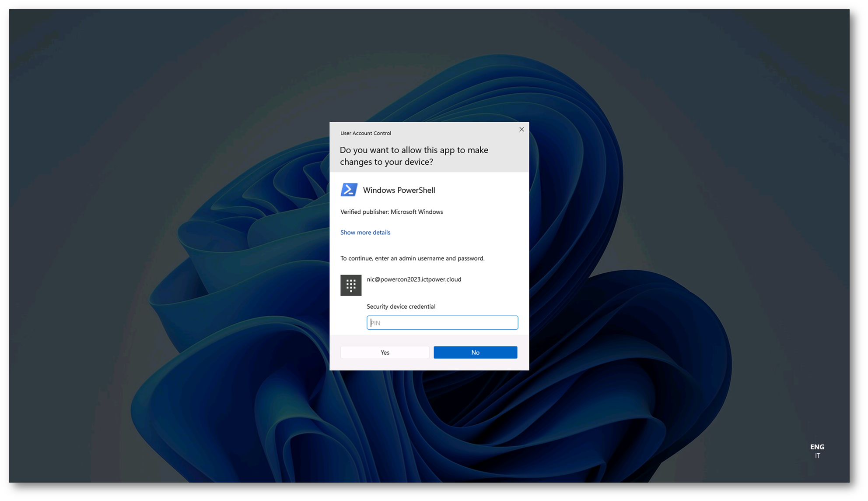The image size is (868, 501).
Task: Click the Windows PowerShell app name
Action: click(x=399, y=190)
